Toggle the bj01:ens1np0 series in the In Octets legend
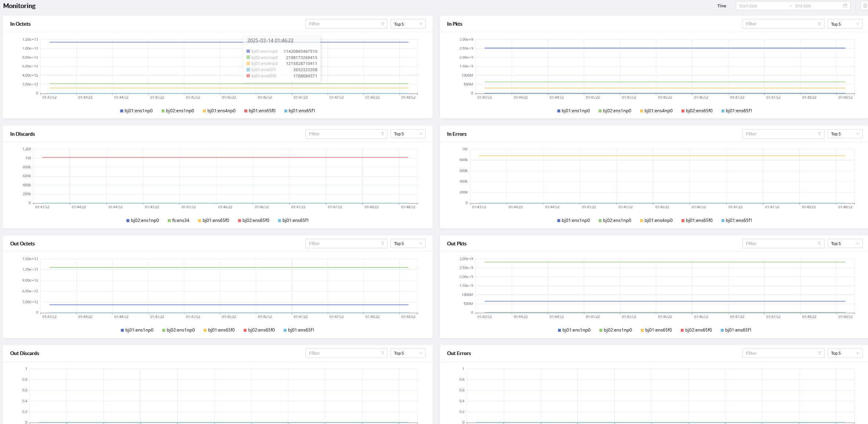This screenshot has height=424, width=868. 137,111
